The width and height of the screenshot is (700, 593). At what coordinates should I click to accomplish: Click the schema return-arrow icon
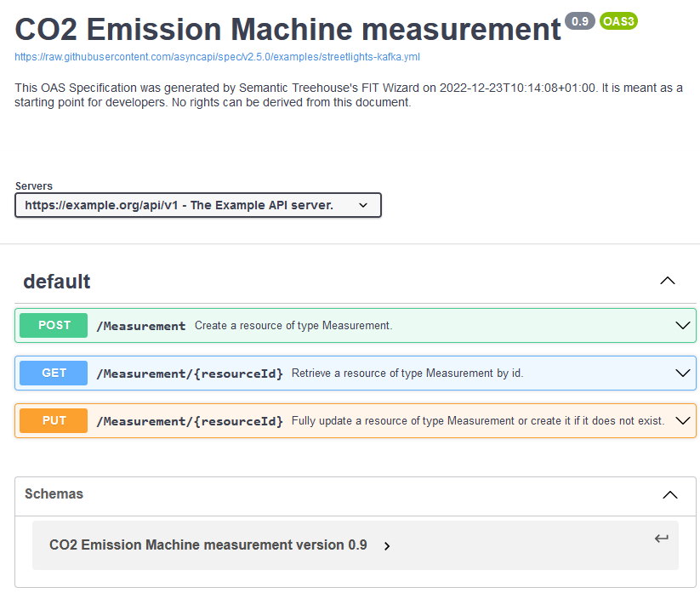(x=661, y=538)
